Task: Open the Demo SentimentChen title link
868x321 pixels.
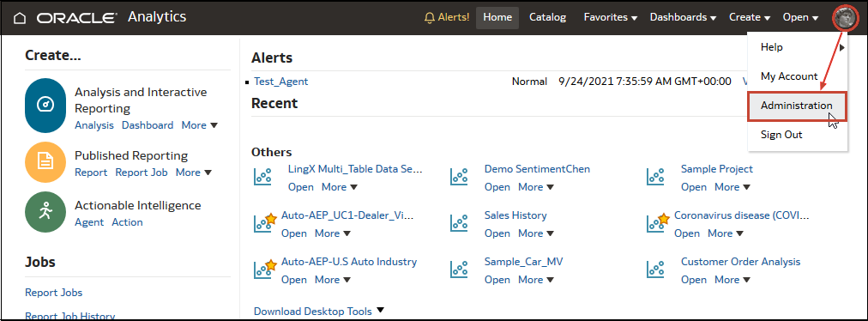Action: [537, 169]
